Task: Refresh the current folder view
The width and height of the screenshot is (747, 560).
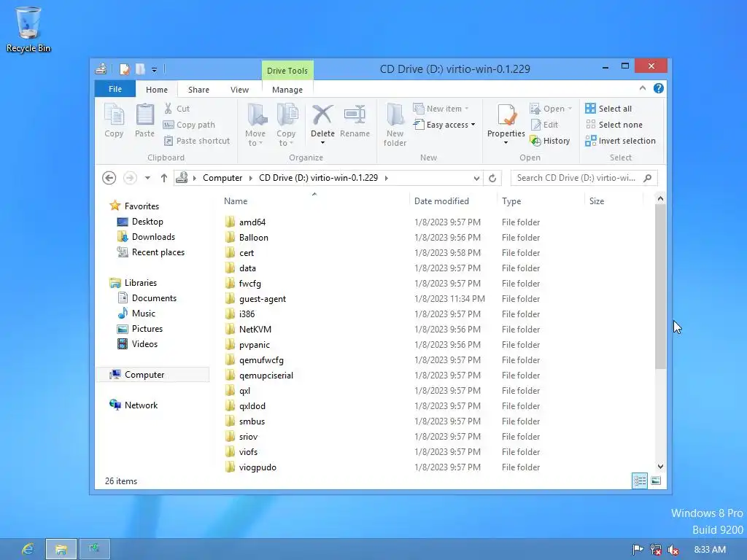Action: click(492, 178)
